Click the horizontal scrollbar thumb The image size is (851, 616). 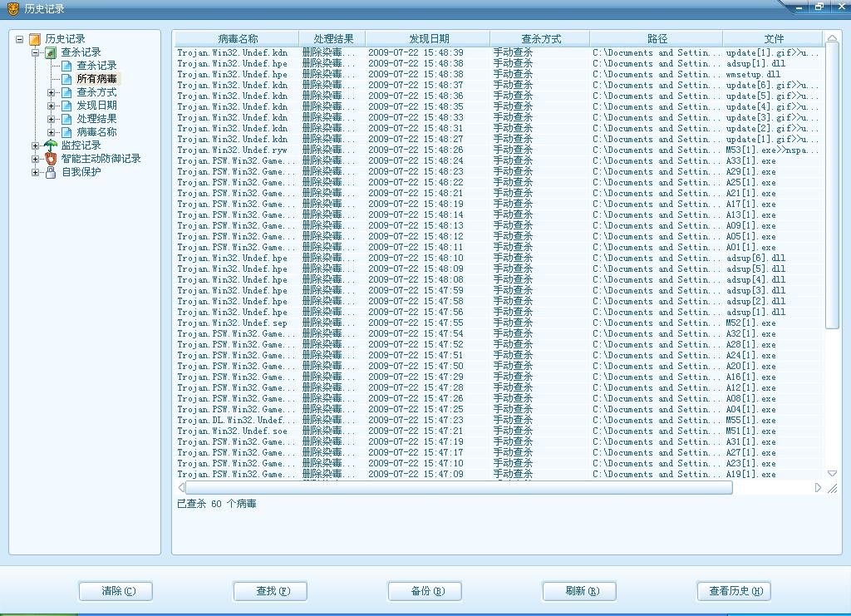459,488
